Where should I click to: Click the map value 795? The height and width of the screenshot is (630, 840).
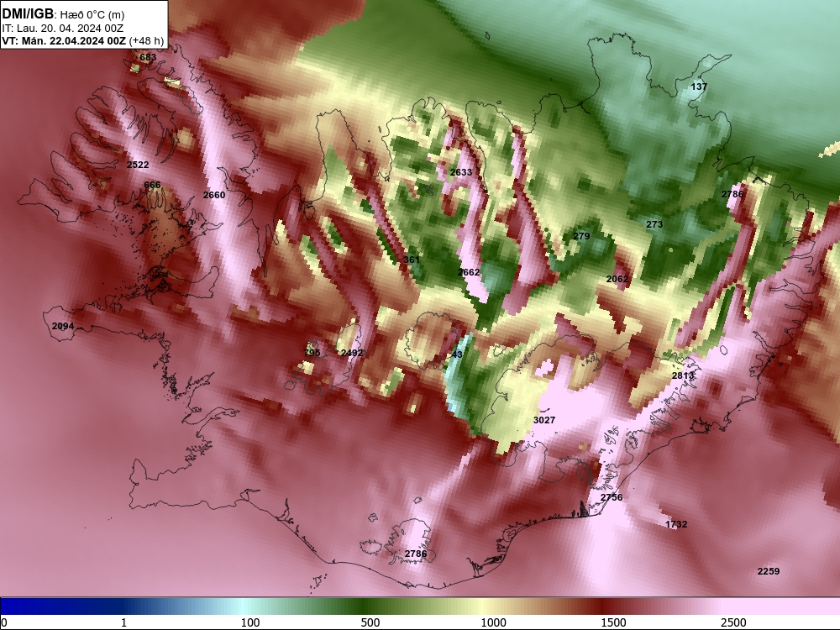[312, 353]
